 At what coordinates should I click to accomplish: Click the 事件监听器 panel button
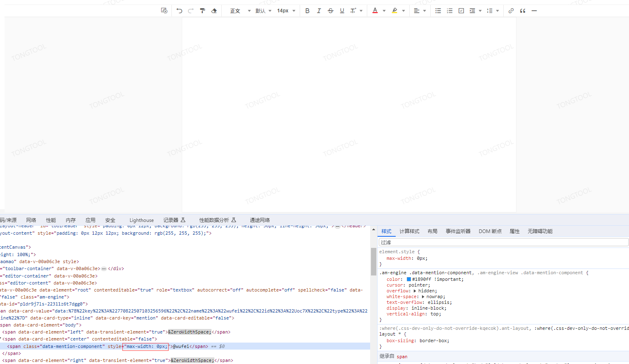458,231
